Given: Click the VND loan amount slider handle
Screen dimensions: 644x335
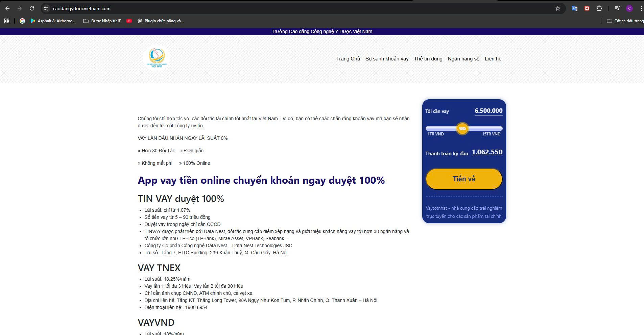Looking at the screenshot, I should 462,129.
